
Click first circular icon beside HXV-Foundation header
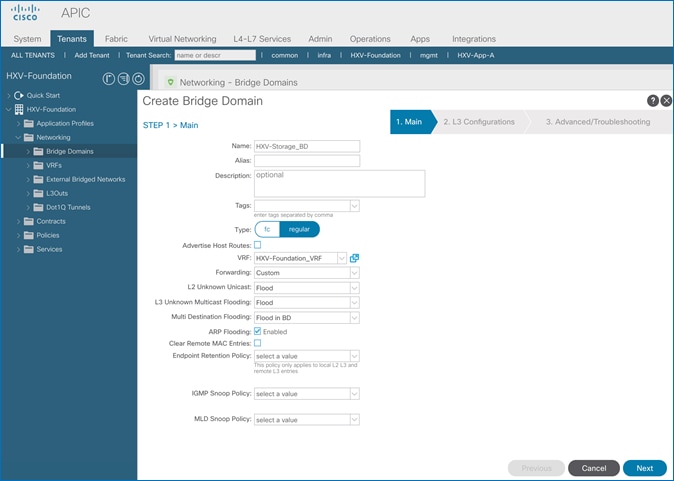pos(109,79)
